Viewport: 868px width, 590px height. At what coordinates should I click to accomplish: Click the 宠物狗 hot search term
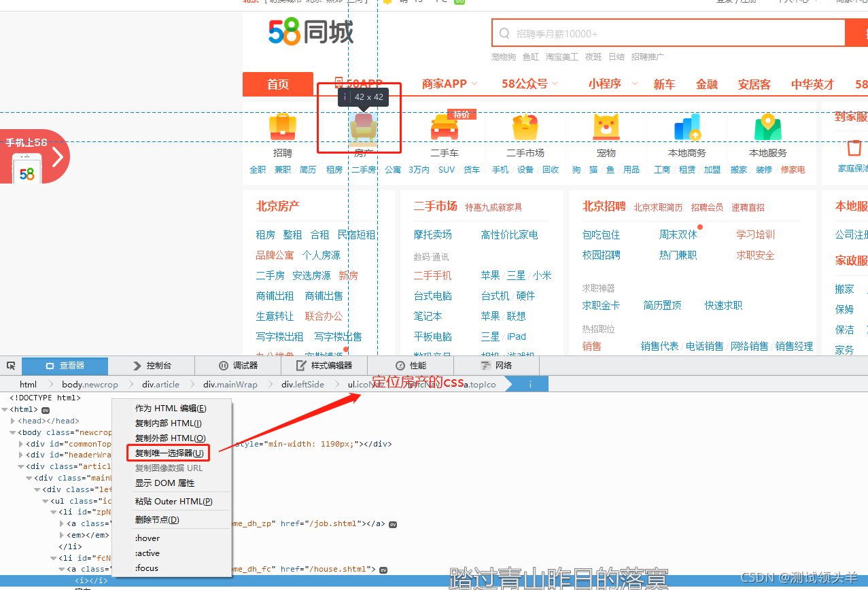[x=504, y=57]
